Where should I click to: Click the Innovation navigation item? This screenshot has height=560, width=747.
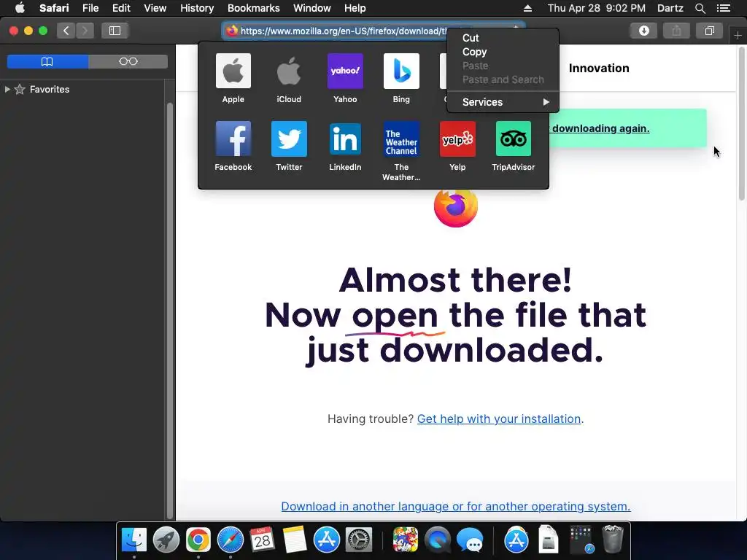599,68
